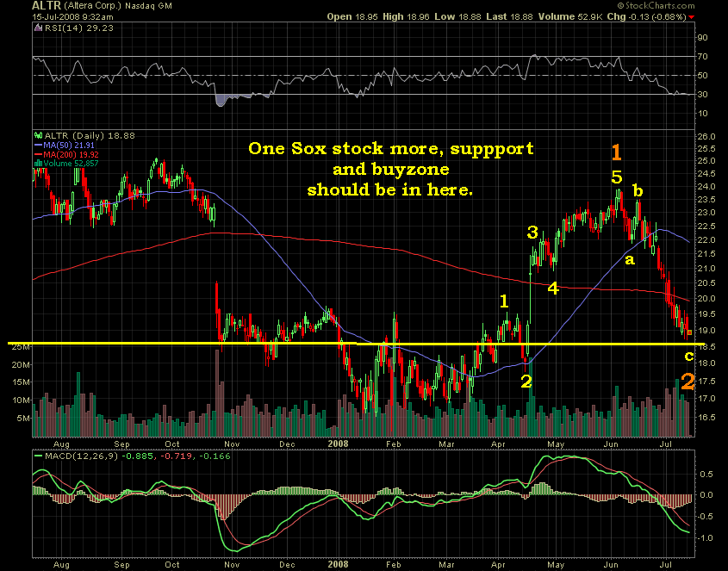The height and width of the screenshot is (571, 728).
Task: Click the MACD signal value "-0.719"
Action: 177,456
